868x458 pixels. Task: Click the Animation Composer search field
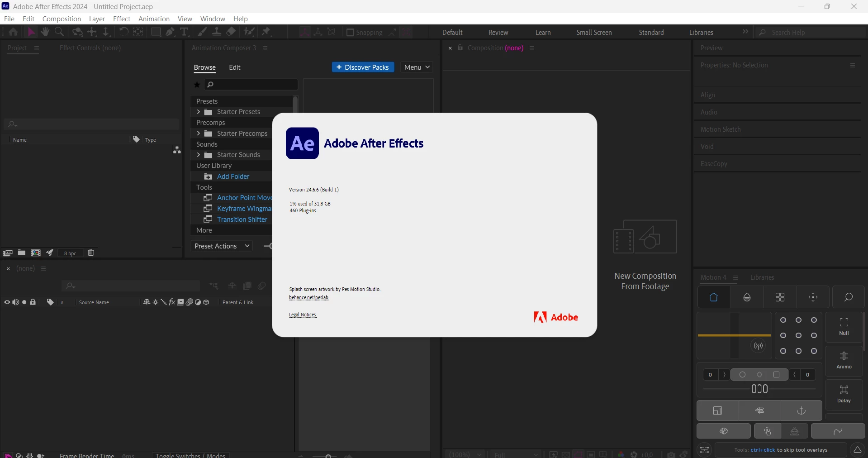[x=251, y=85]
